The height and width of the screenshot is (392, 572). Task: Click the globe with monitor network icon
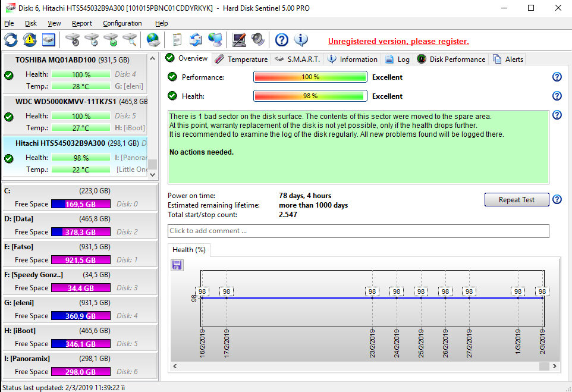click(215, 40)
